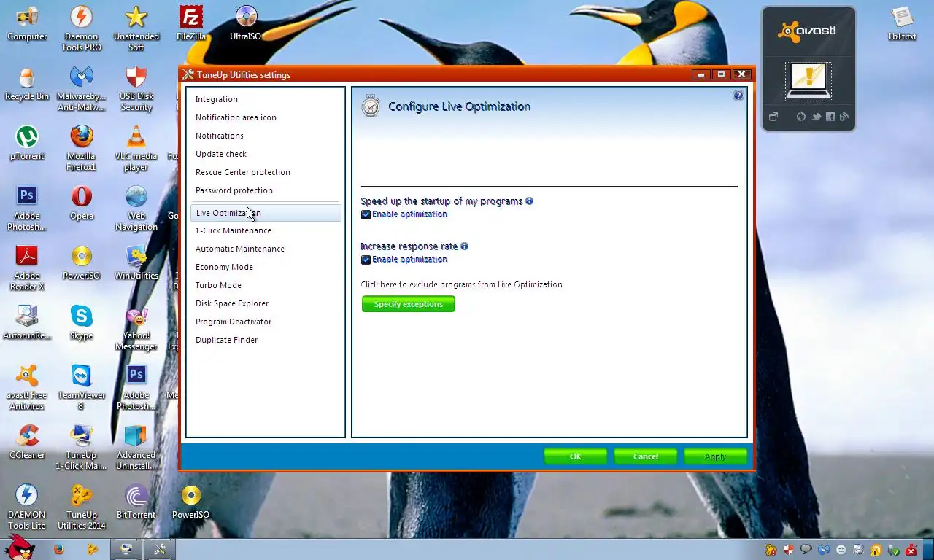Click avast gadget laptop status icon

coord(808,81)
